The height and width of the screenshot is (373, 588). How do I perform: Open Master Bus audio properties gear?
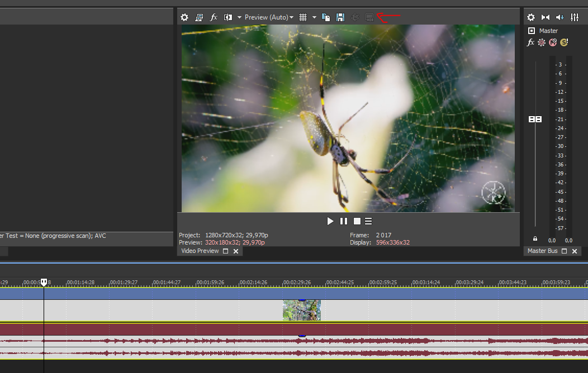coord(531,17)
